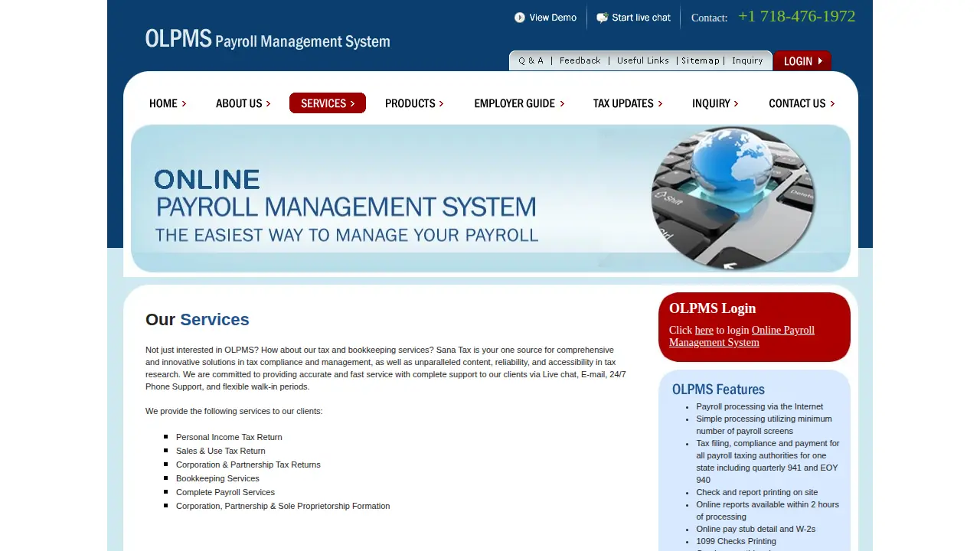Click 'Online pay stub detail and W-2s' feature
This screenshot has width=980, height=551.
pos(756,529)
